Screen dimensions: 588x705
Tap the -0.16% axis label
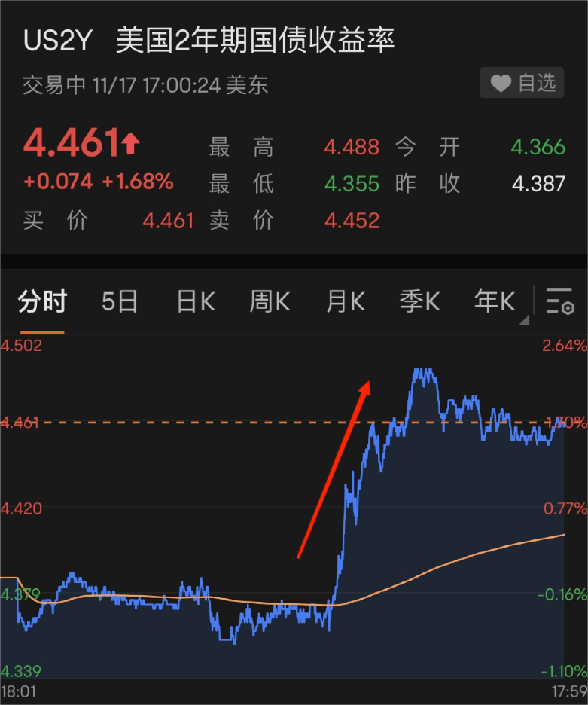point(563,595)
